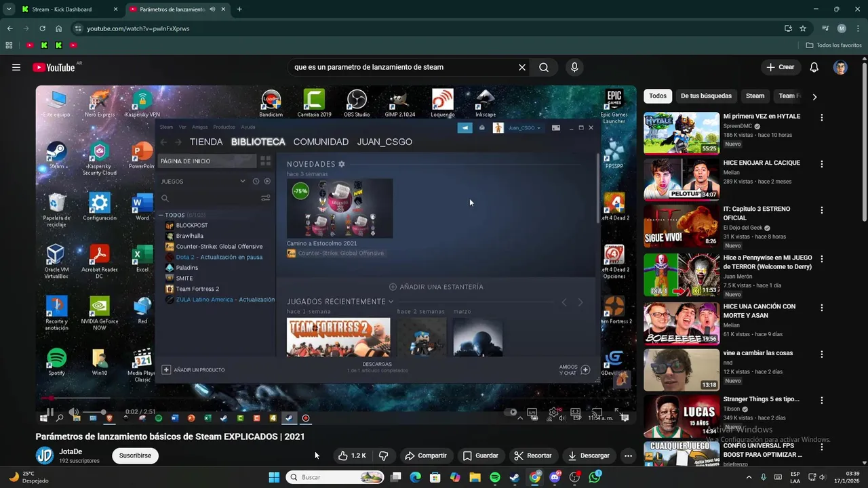Enter fullscreen mode on video
Viewport: 868px width, 488px height.
[618, 413]
